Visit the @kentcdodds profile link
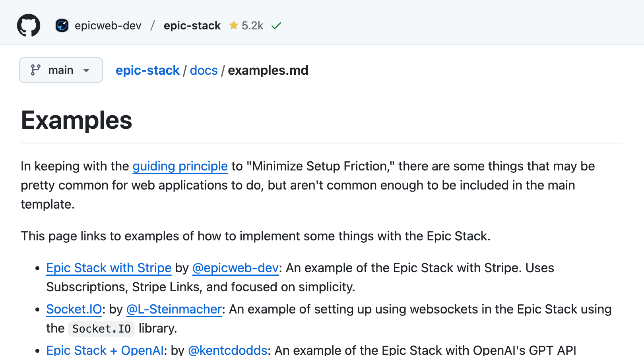 (x=227, y=350)
